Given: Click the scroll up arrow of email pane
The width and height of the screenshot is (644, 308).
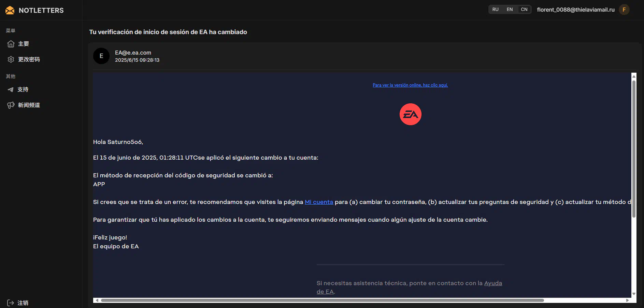Looking at the screenshot, I should point(634,76).
